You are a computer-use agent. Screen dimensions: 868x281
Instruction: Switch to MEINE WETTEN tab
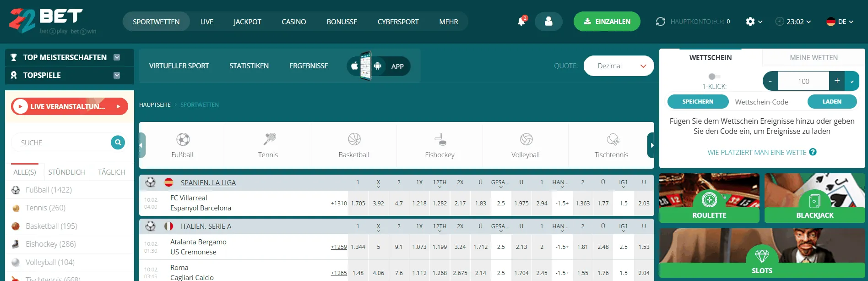(814, 58)
